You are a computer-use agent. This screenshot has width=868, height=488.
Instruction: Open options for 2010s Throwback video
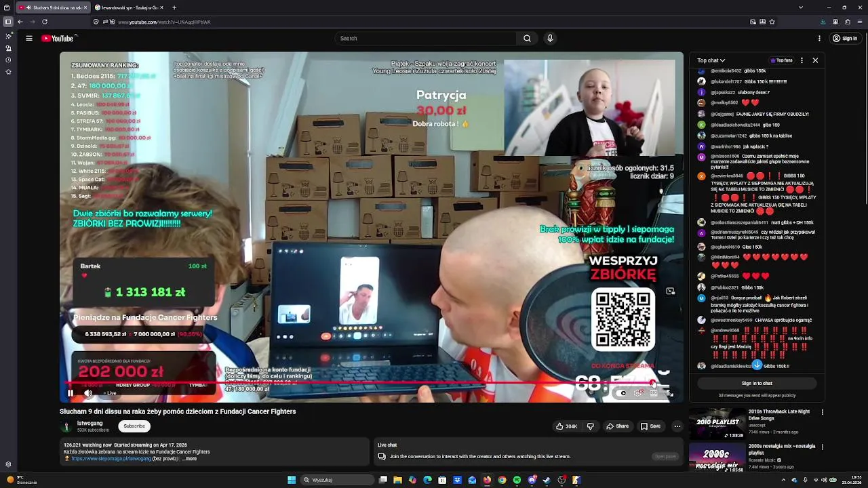coord(822,412)
